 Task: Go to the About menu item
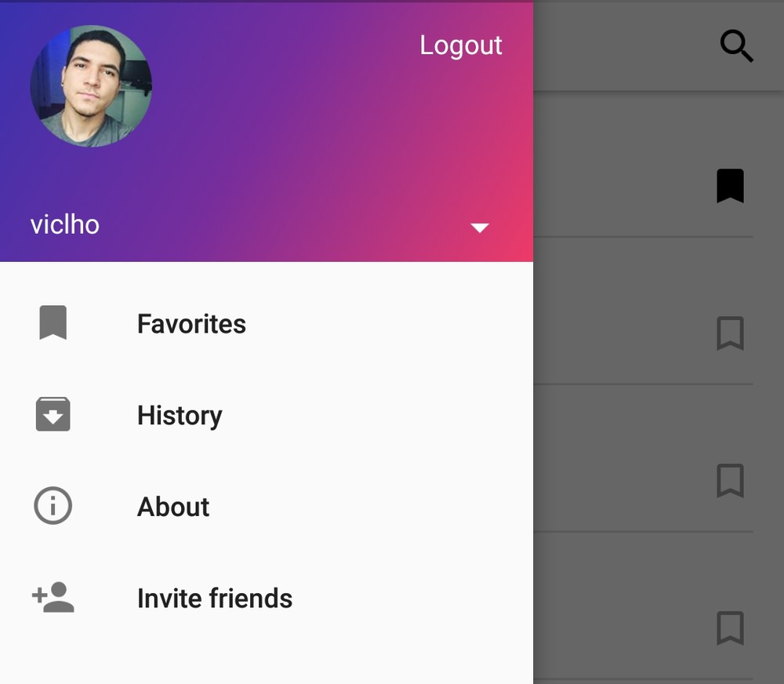tap(173, 507)
